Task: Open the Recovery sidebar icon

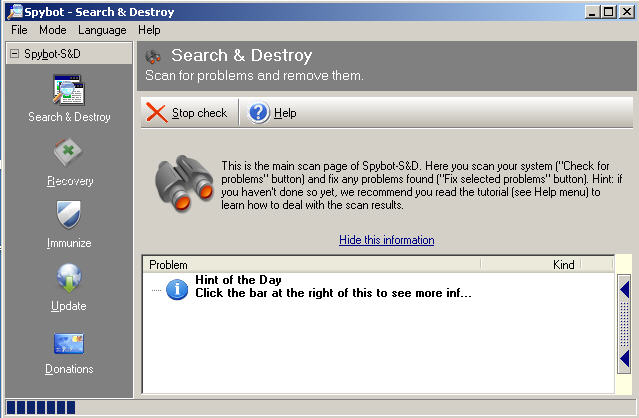Action: (x=68, y=153)
